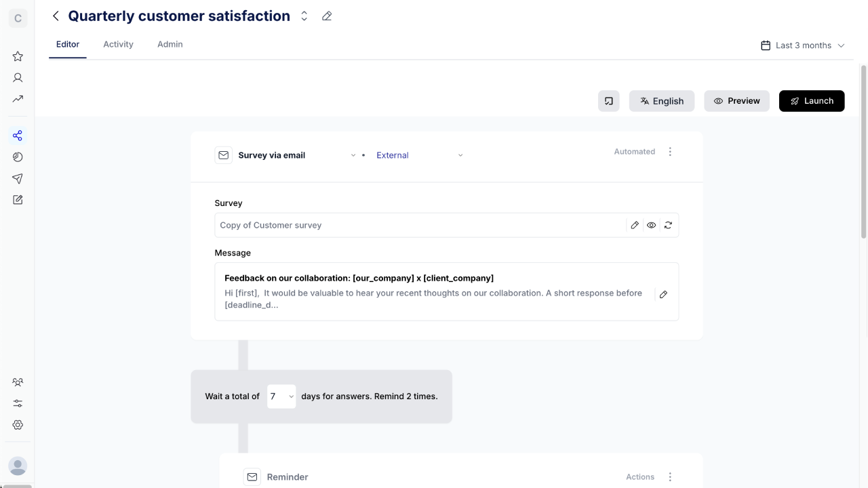Screen dimensions: 868x488
Task: Change the wait days dropdown showing 7
Action: [281, 396]
